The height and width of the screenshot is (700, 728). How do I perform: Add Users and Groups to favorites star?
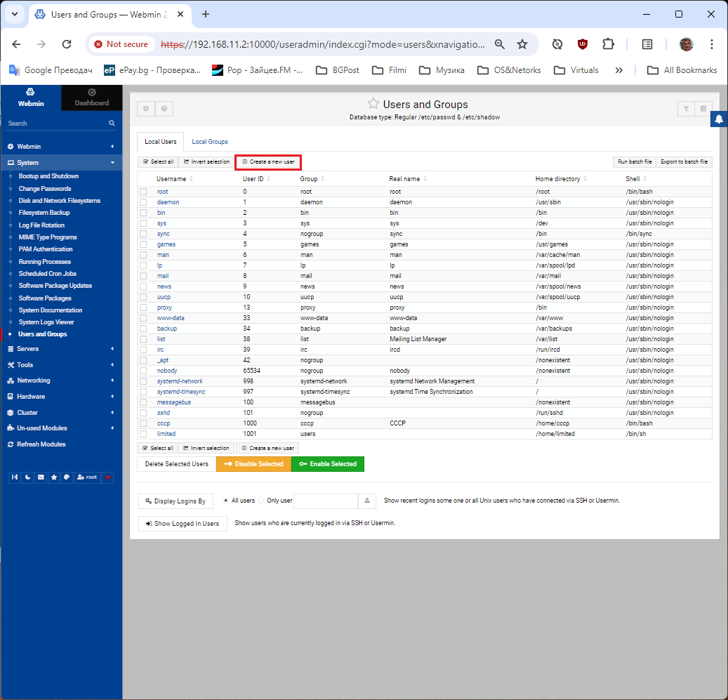[373, 103]
